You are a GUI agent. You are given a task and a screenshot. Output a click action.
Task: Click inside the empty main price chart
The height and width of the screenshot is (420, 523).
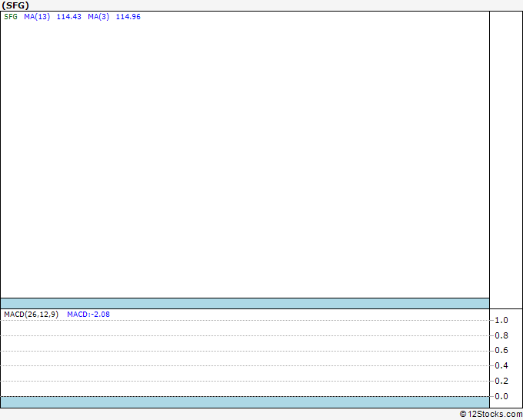(x=245, y=157)
